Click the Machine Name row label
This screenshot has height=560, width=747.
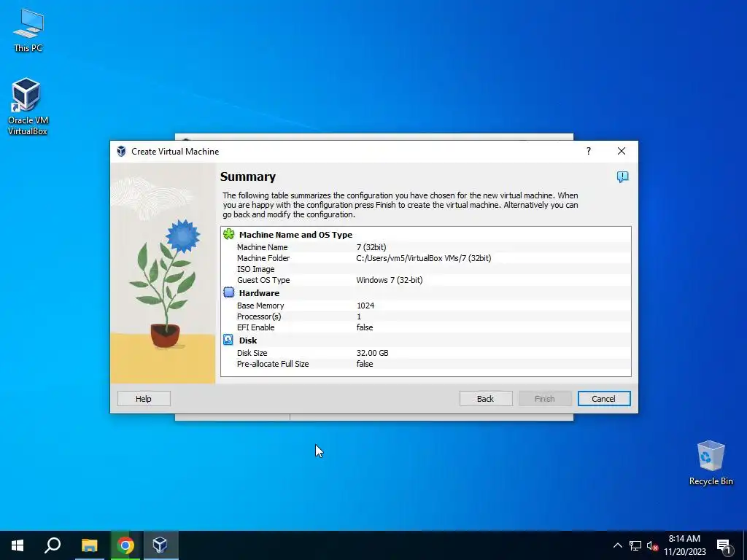click(x=262, y=247)
